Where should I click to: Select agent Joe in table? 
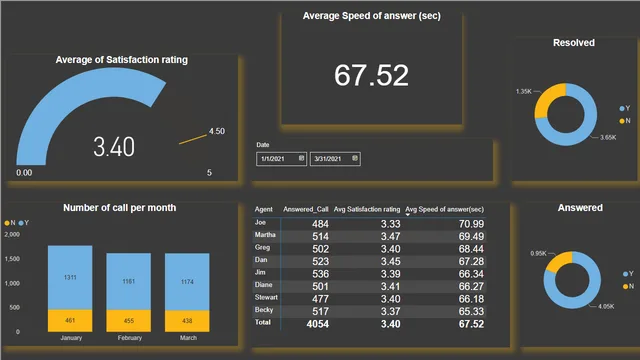point(260,222)
